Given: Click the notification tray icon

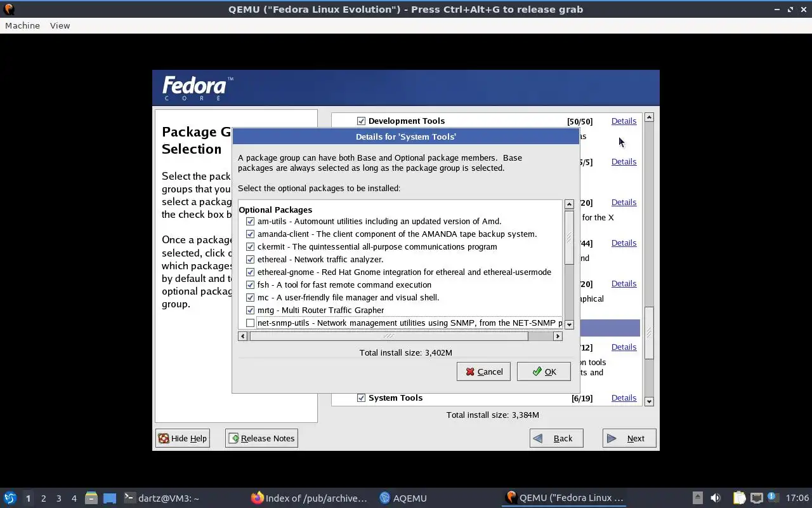Looking at the screenshot, I should point(772,497).
